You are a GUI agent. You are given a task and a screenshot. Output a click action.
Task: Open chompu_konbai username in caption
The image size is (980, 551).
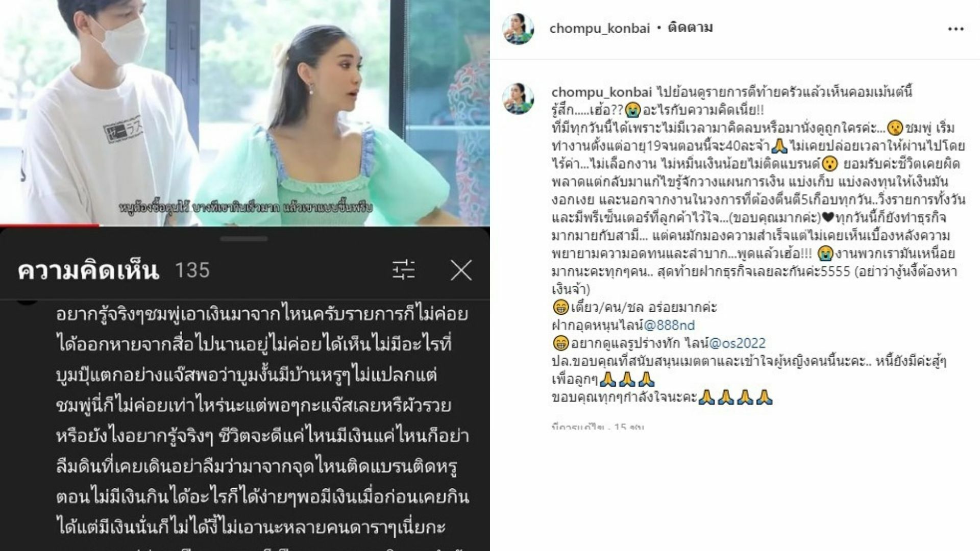[602, 92]
